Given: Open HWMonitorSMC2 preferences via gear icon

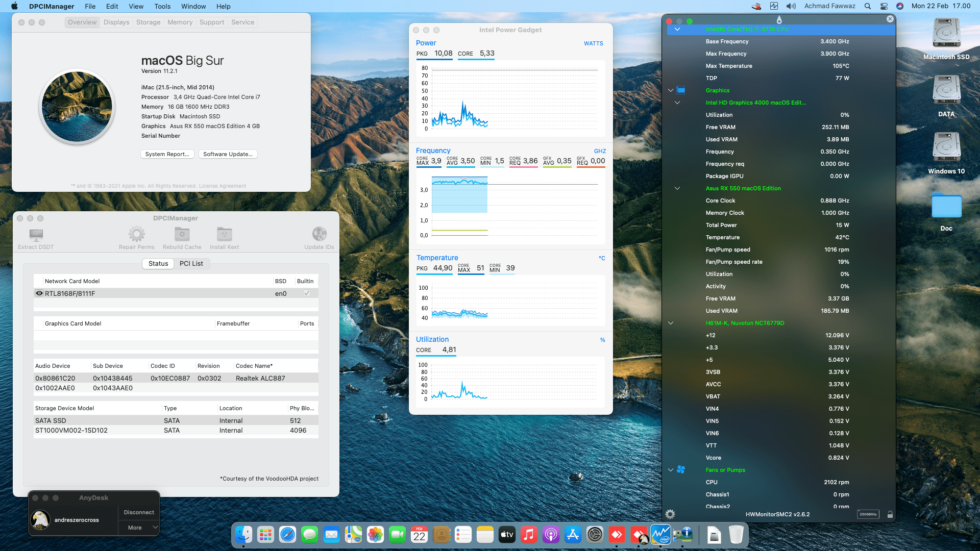Looking at the screenshot, I should pos(670,514).
